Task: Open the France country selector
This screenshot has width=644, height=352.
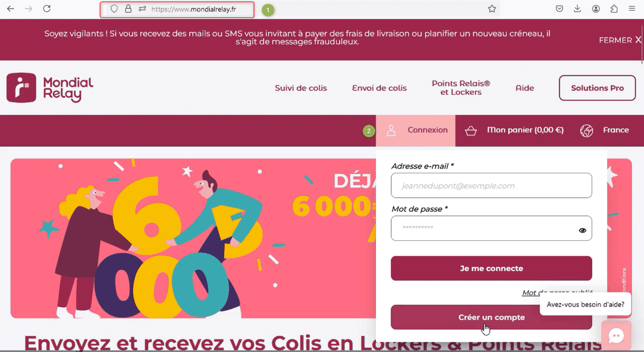Action: (x=604, y=130)
